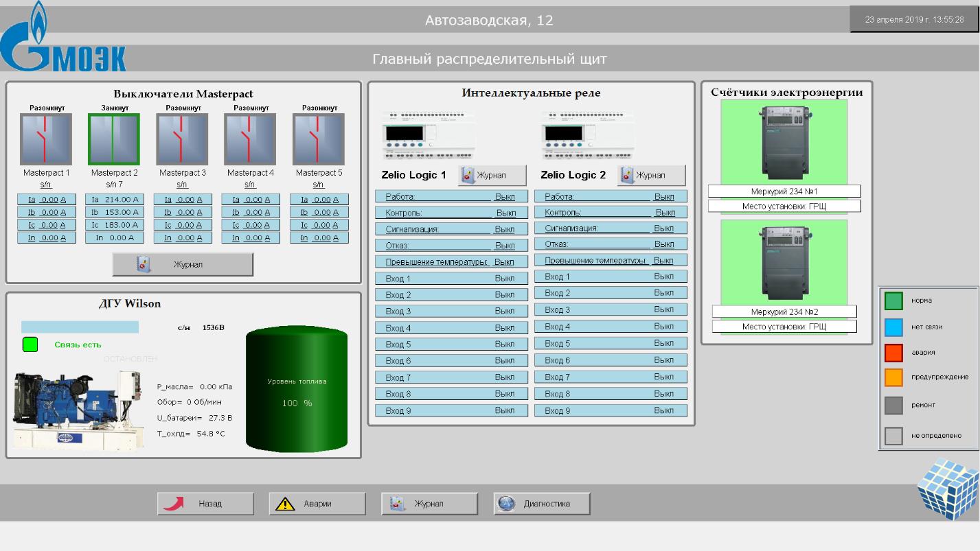Click the dark gray ремонт legend swatch
The height and width of the screenshot is (551, 980).
(893, 405)
